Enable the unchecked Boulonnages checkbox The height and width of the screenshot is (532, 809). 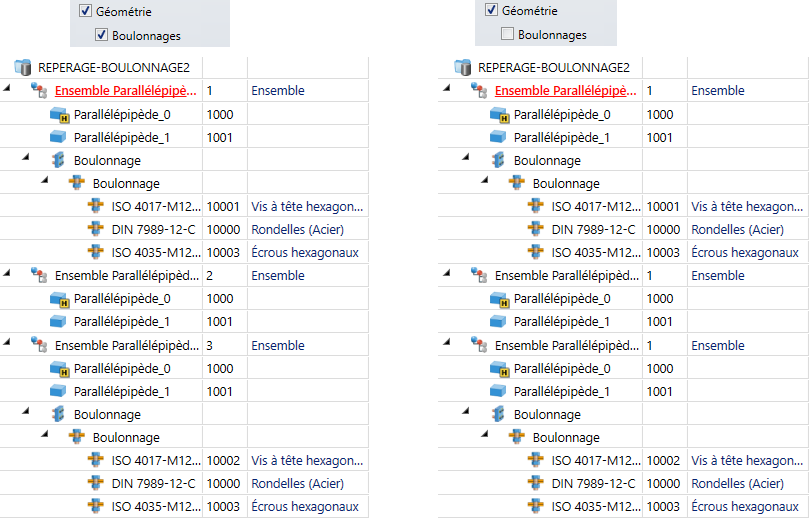507,35
